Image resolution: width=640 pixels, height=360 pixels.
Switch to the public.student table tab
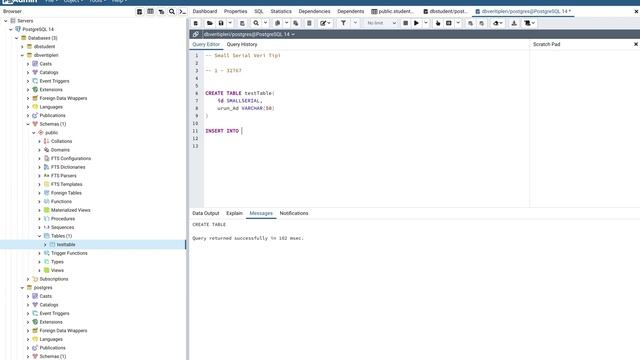click(x=392, y=11)
